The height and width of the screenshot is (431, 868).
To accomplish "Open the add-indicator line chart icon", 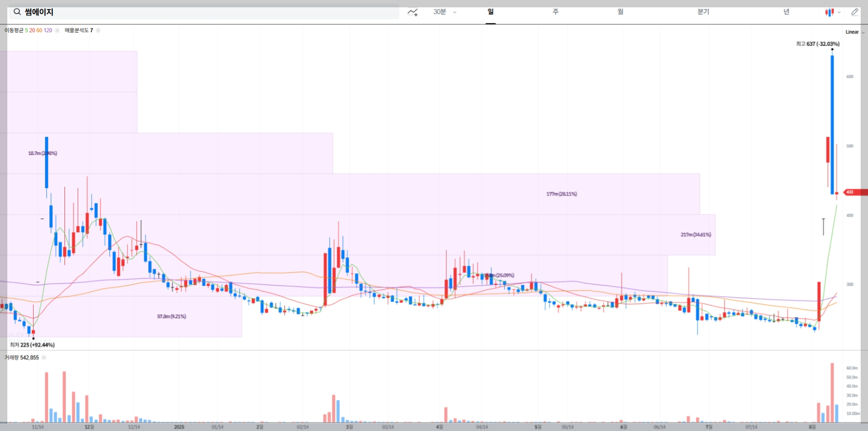I will point(413,12).
